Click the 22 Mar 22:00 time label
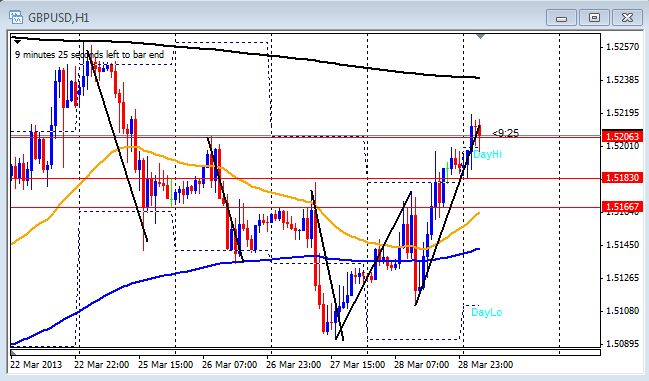The width and height of the screenshot is (649, 381). tap(101, 364)
